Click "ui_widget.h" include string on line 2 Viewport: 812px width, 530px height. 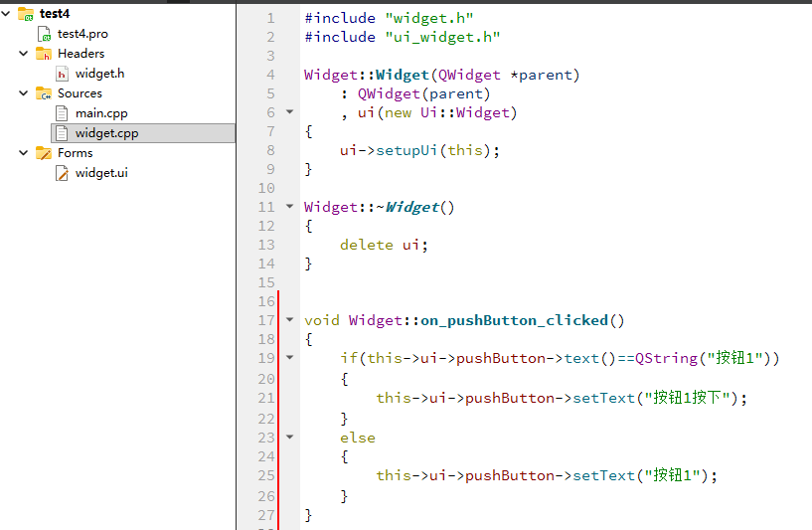tap(442, 38)
